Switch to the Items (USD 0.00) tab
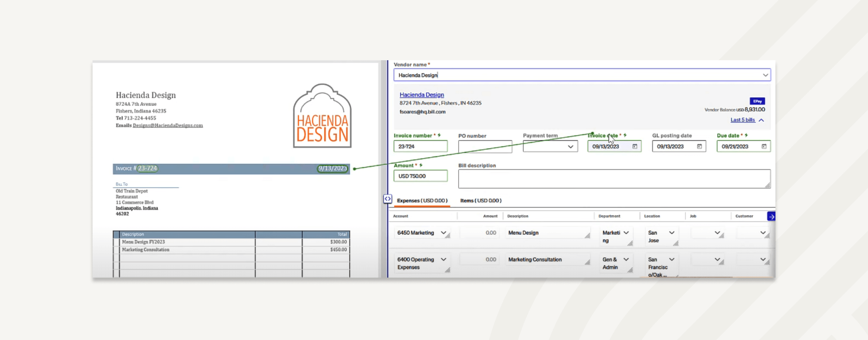The width and height of the screenshot is (868, 340). (481, 201)
